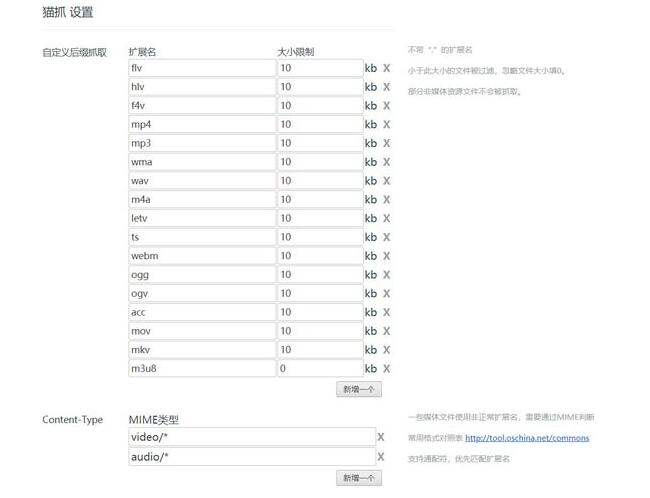
Task: Delete the webm extension entry
Action: tap(387, 256)
